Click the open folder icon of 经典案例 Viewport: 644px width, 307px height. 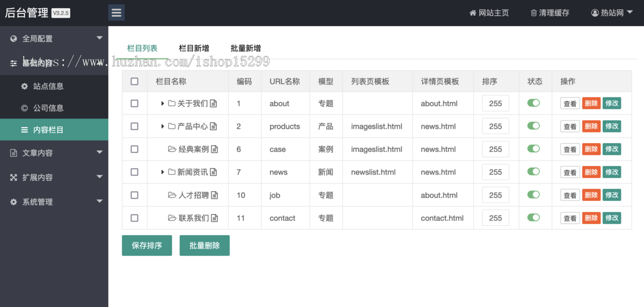[172, 149]
